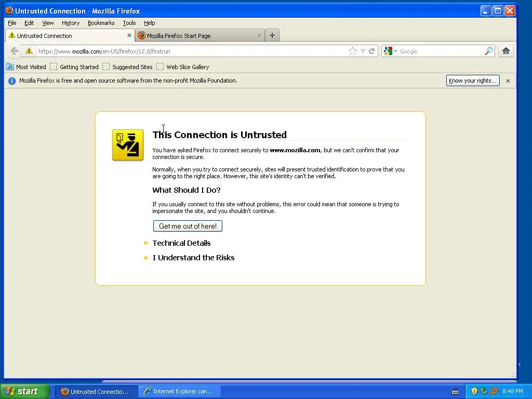Switch to Internet Explorer taskbar window

(x=179, y=391)
